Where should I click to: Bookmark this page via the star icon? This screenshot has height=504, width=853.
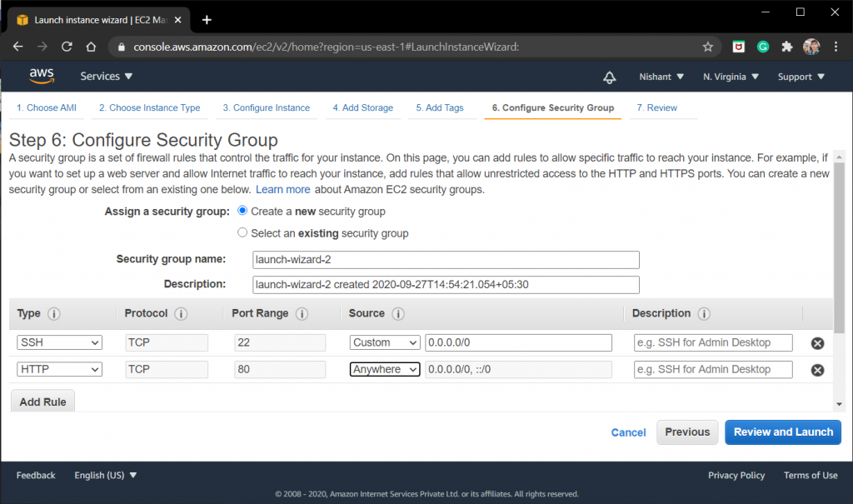(707, 47)
